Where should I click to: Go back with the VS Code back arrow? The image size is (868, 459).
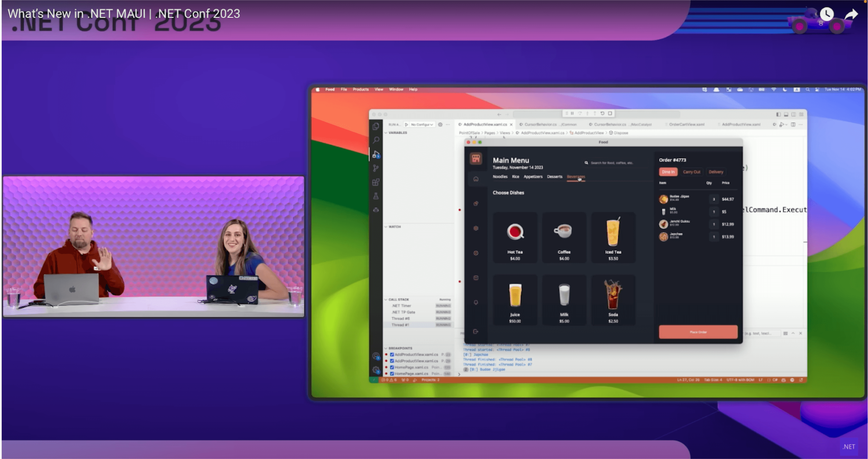tap(499, 114)
